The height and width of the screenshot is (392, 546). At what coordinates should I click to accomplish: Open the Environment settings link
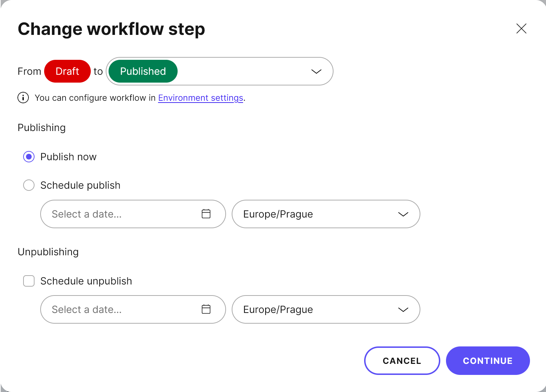click(x=200, y=98)
